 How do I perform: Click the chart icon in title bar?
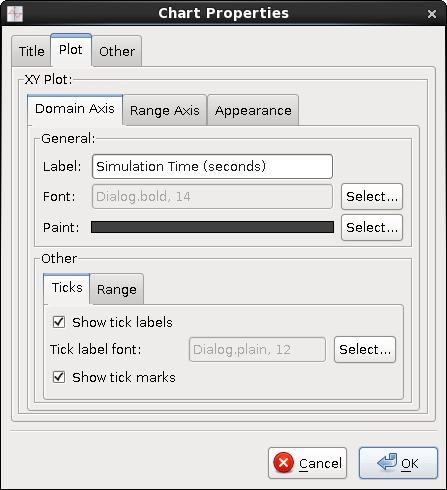click(x=15, y=14)
